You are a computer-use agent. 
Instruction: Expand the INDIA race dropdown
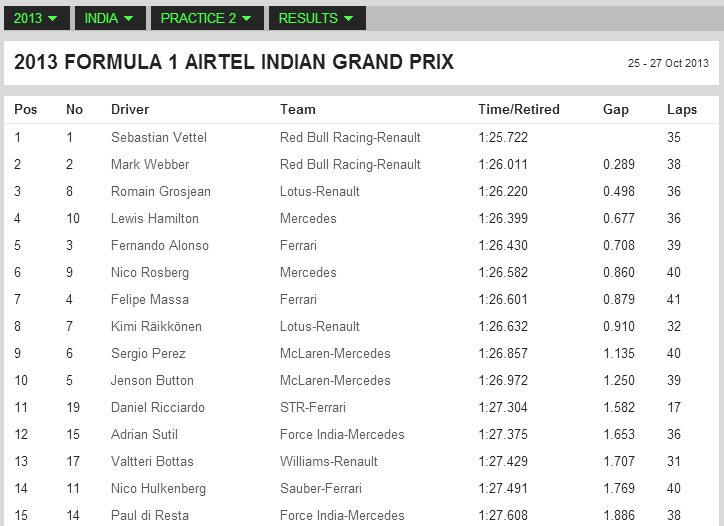pyautogui.click(x=110, y=18)
